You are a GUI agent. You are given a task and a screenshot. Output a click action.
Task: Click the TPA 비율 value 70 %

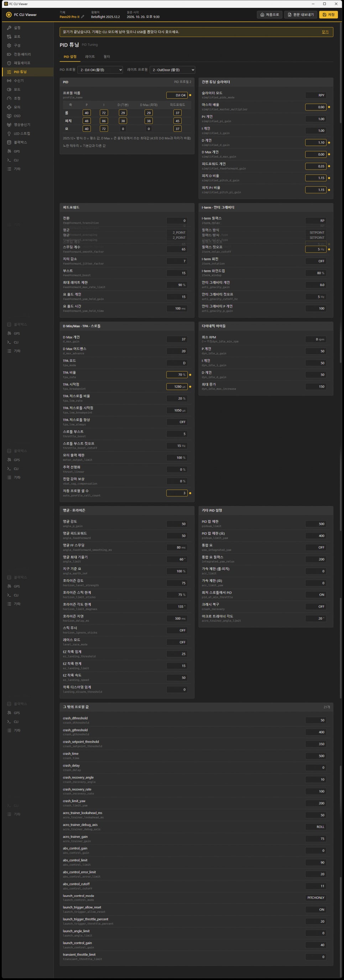(x=177, y=375)
